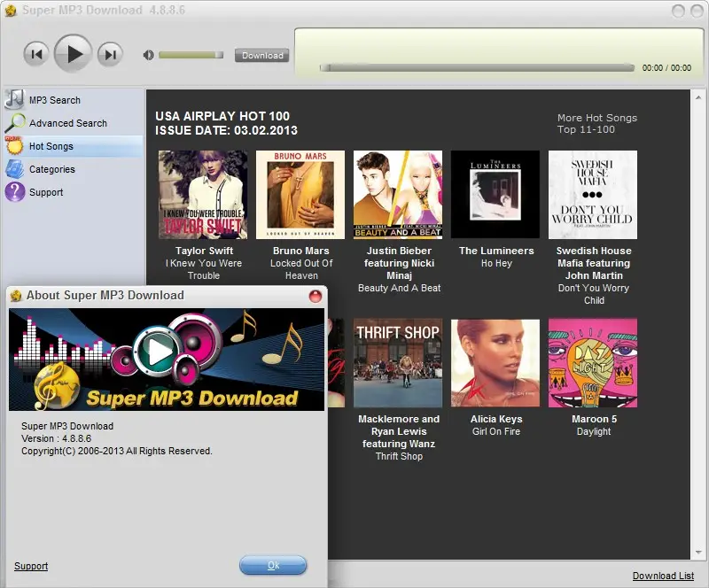The image size is (709, 588).
Task: Open Swedish House Mafia cover art
Action: [593, 195]
